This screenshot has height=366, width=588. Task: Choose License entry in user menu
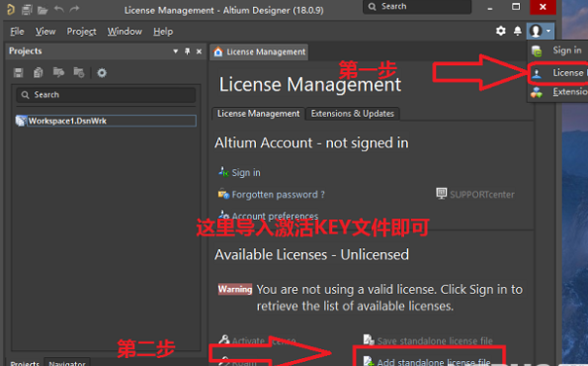coord(559,73)
